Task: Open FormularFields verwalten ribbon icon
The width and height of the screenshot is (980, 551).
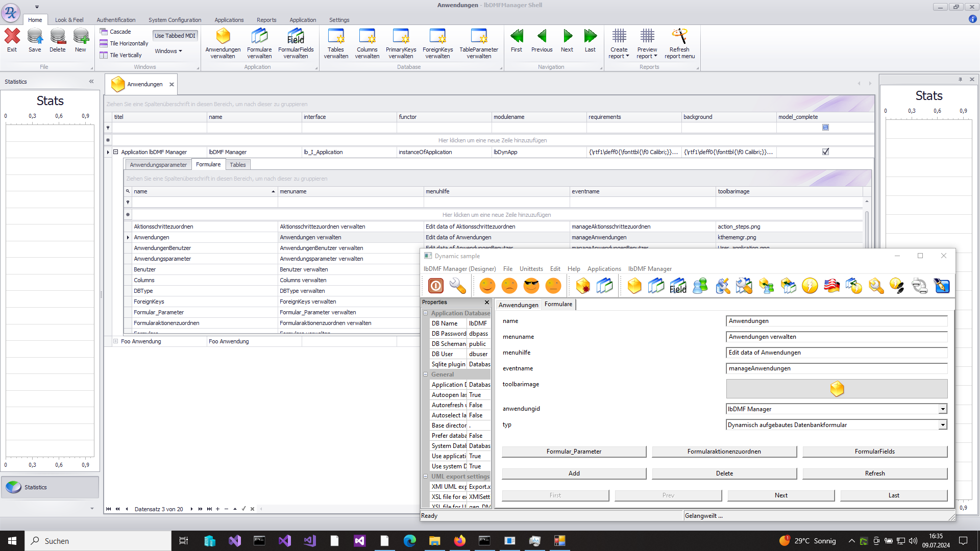Action: click(296, 37)
